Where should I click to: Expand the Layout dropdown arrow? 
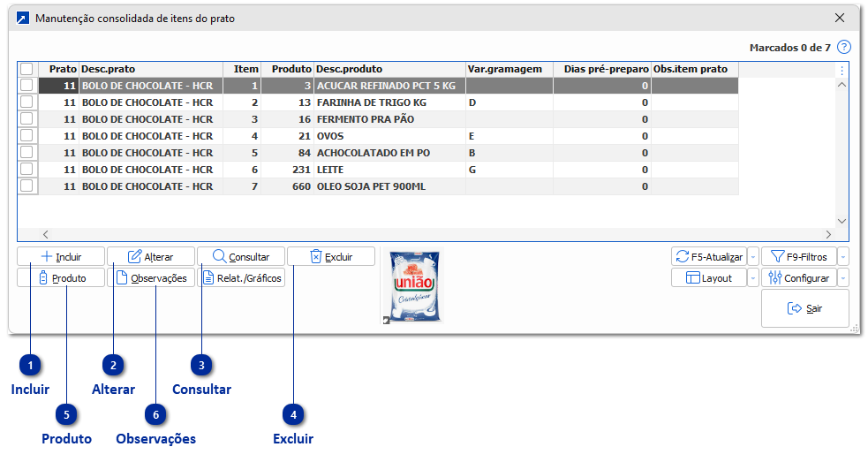click(753, 277)
